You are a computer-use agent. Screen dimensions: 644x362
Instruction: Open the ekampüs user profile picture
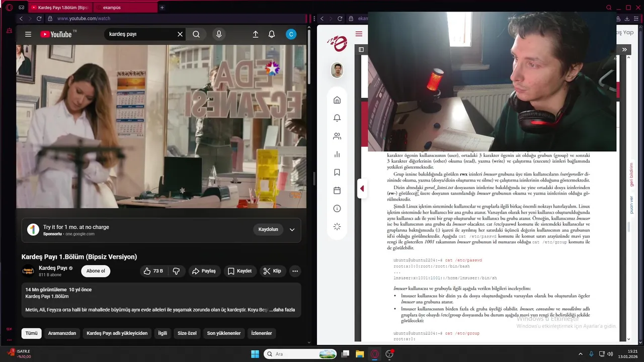[337, 70]
